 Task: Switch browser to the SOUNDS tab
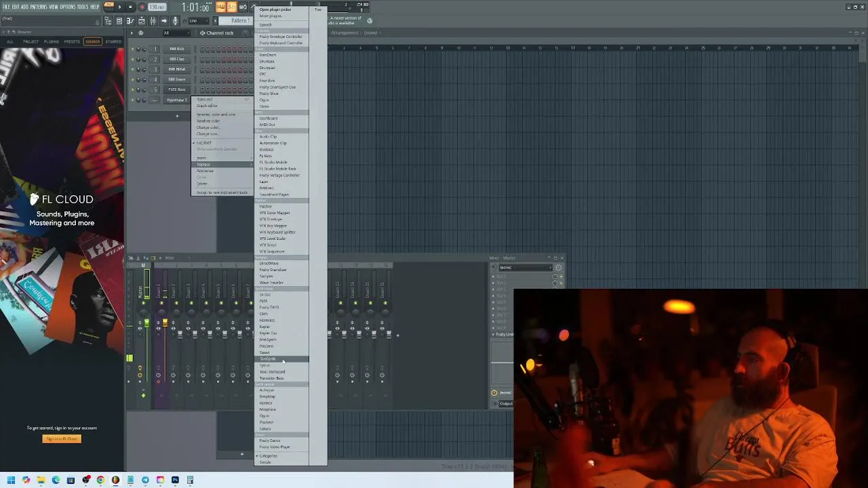[93, 41]
